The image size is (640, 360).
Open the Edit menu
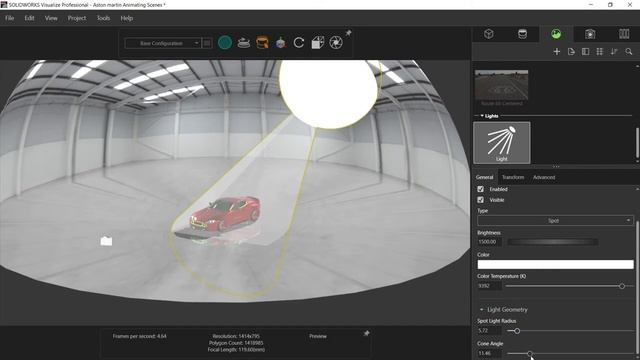point(29,18)
